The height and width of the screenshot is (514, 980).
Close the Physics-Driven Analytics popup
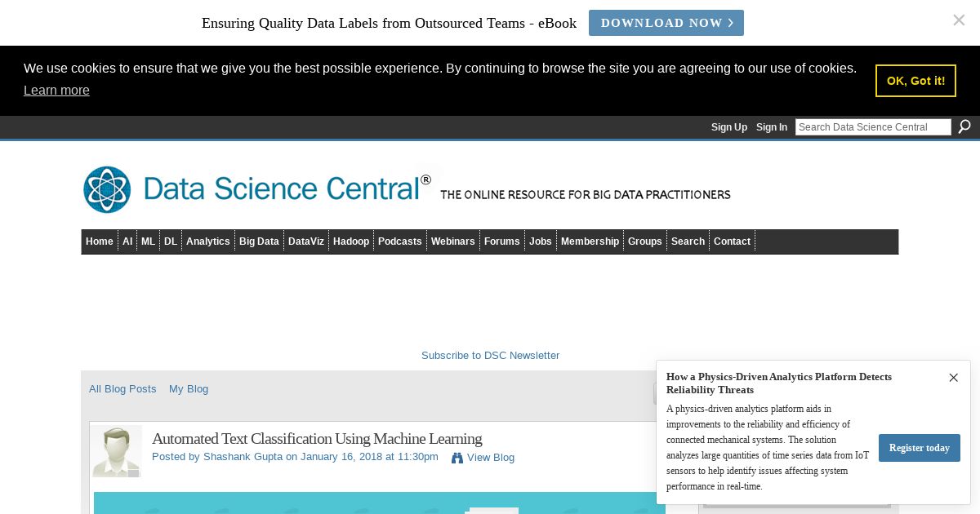953,378
